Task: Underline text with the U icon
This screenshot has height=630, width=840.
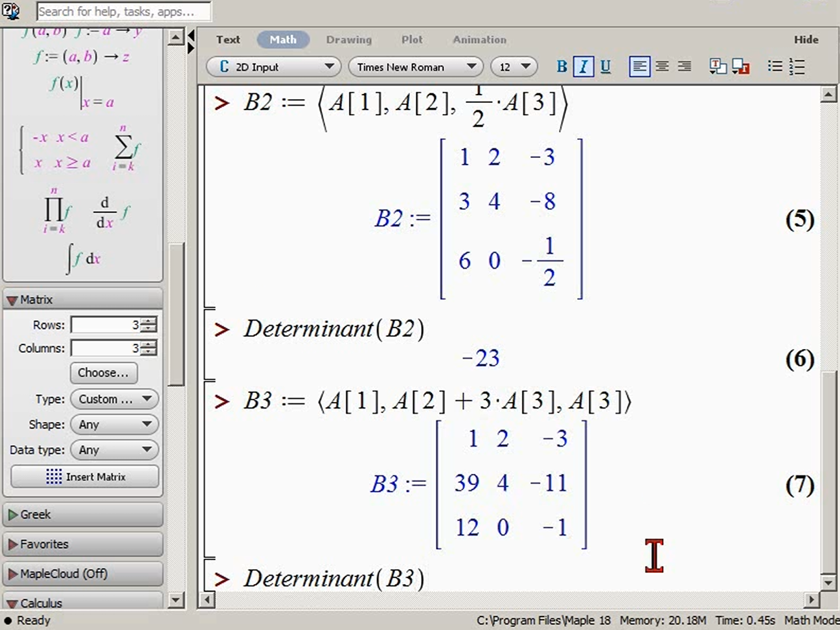Action: [606, 67]
